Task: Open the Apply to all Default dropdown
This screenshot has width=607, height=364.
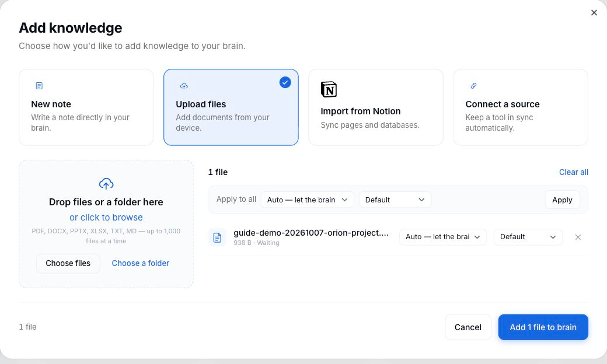Action: (x=395, y=199)
